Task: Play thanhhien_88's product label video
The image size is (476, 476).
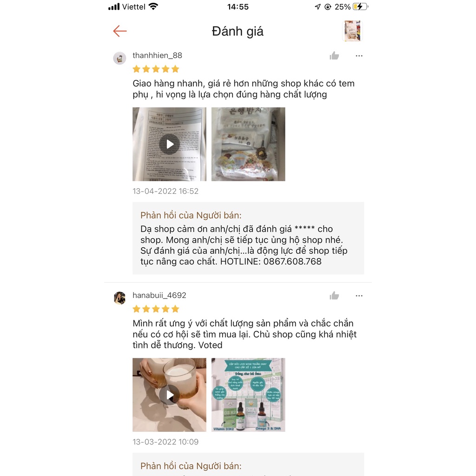Action: (169, 144)
